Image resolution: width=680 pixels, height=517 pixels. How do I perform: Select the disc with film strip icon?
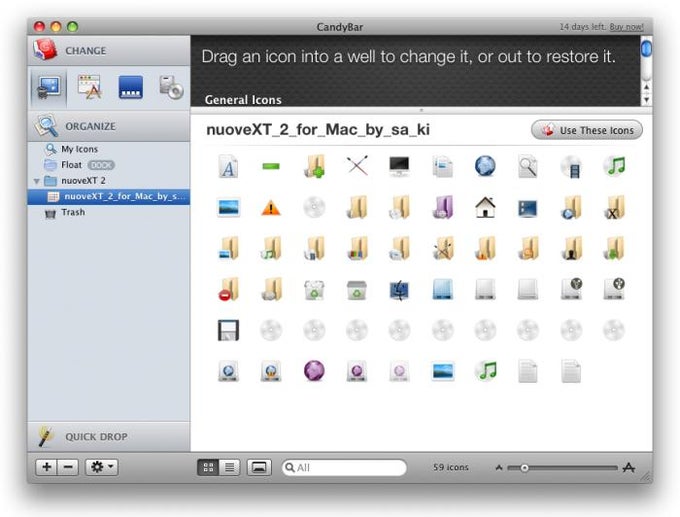(571, 167)
